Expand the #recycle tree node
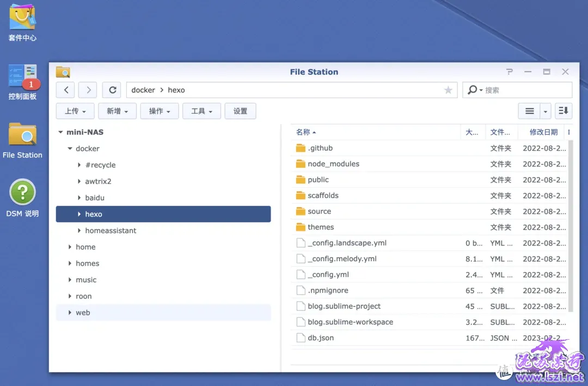 79,165
